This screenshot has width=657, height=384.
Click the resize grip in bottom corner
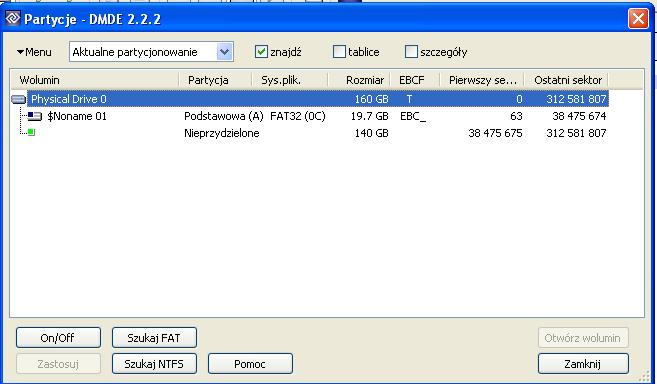(648, 376)
